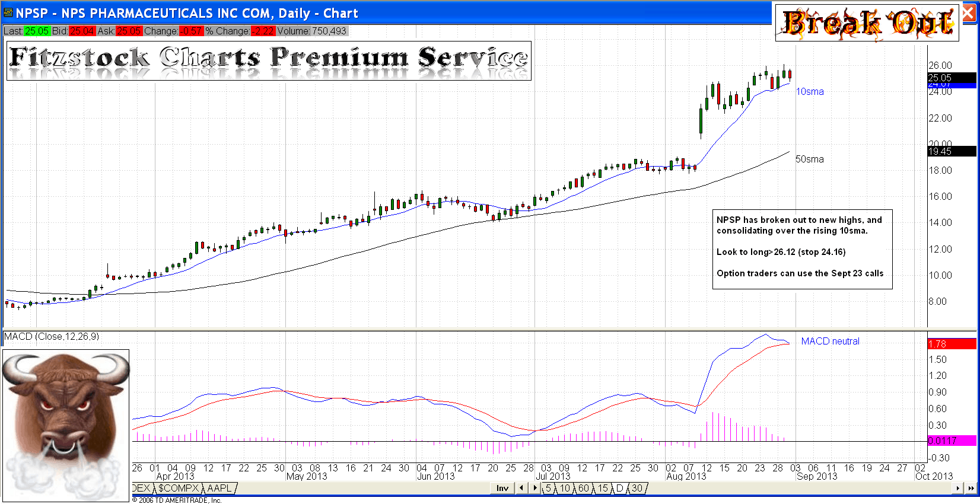
Task: Select the D daily interval tab
Action: click(620, 488)
